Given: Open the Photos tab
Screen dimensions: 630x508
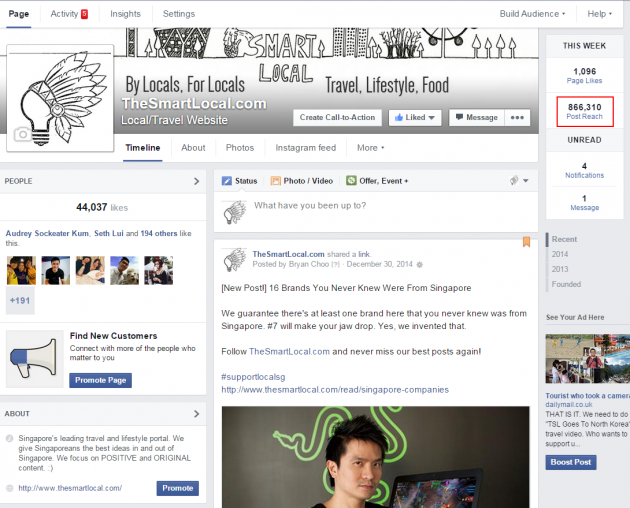Looking at the screenshot, I should [239, 148].
